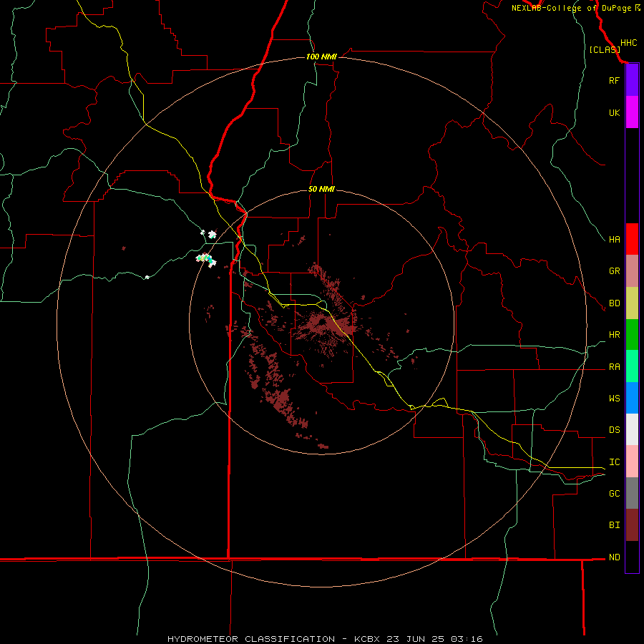Screen dimensions: 644x644
Task: Click the gray GC legend swatch
Action: tap(632, 493)
